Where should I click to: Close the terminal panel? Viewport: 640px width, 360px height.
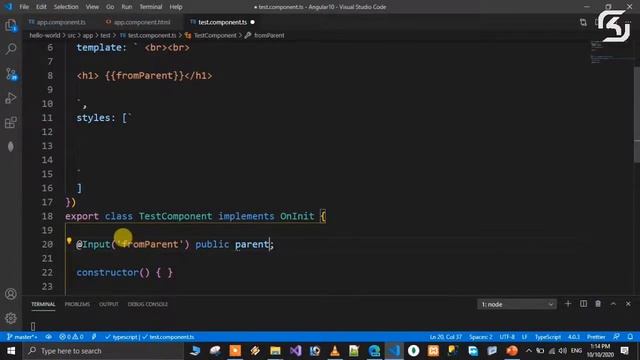(628, 304)
